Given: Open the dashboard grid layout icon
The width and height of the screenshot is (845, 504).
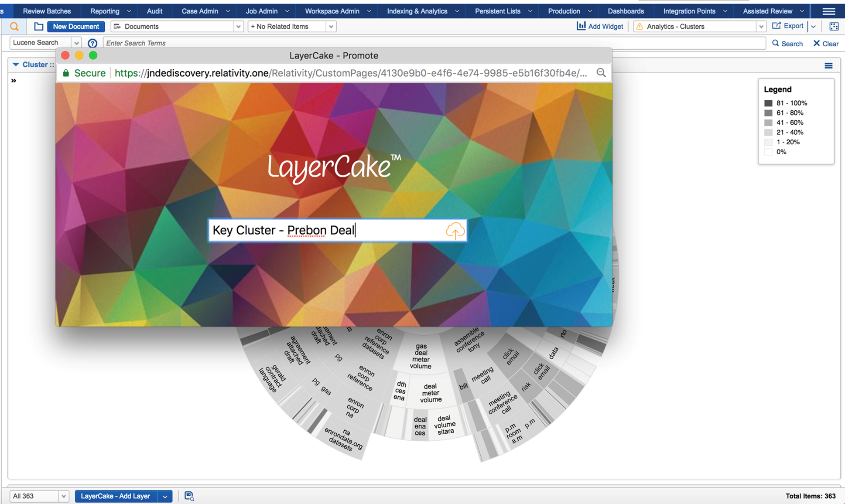Looking at the screenshot, I should point(834,27).
